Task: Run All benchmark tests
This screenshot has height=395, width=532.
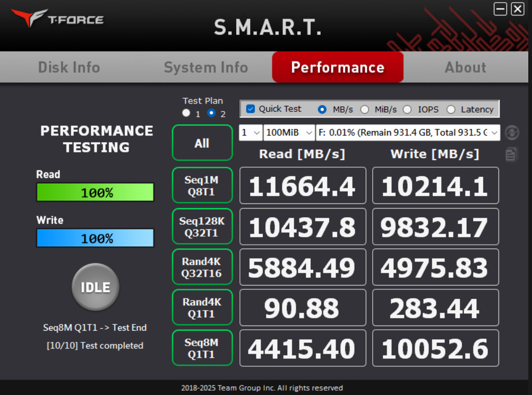Action: pyautogui.click(x=202, y=142)
